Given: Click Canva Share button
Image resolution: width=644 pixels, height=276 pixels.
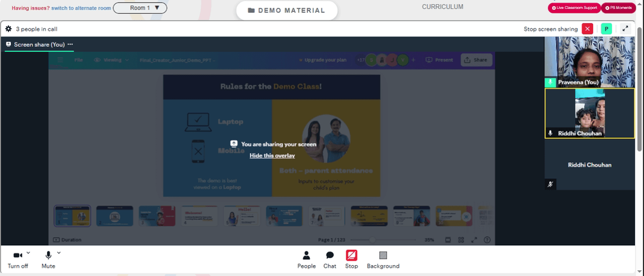Looking at the screenshot, I should [476, 60].
